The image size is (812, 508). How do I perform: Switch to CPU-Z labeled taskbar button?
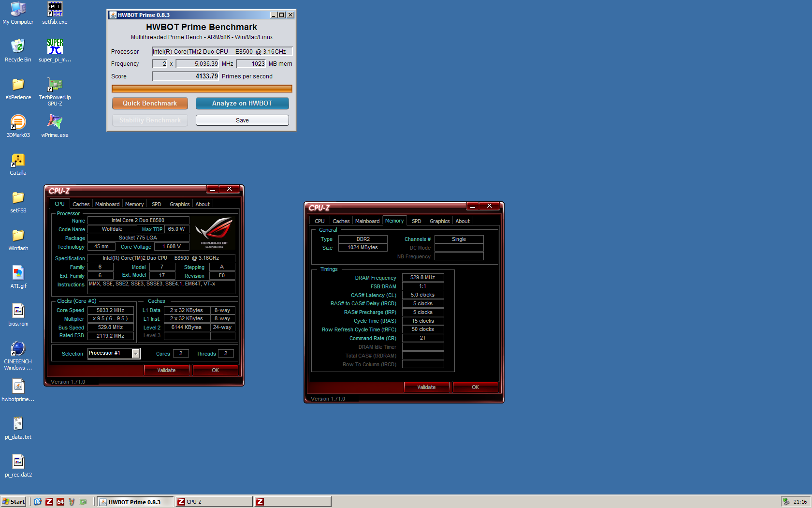(214, 502)
